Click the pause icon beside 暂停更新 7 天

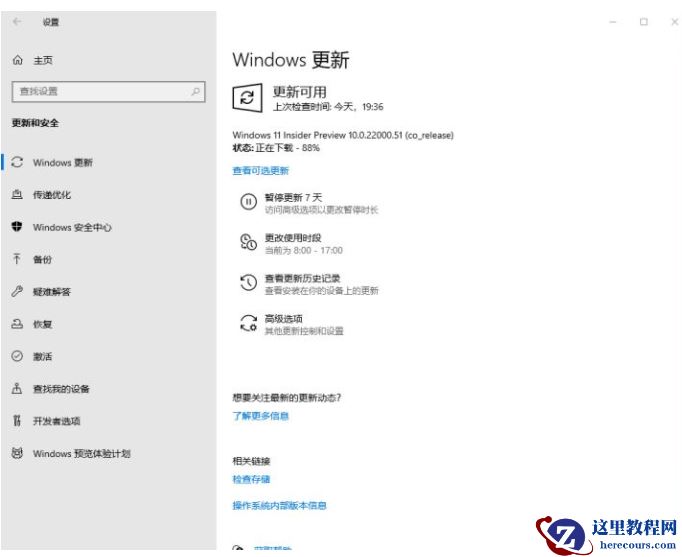point(248,202)
